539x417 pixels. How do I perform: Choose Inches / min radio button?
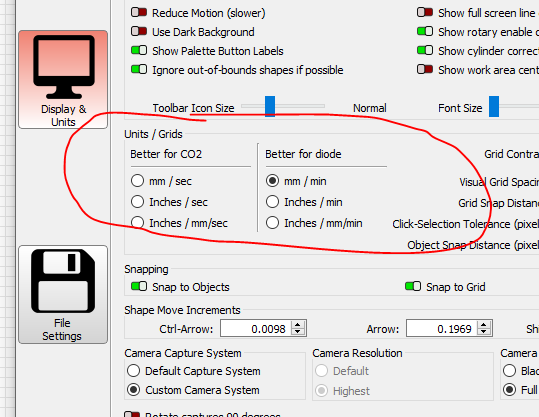pos(272,202)
